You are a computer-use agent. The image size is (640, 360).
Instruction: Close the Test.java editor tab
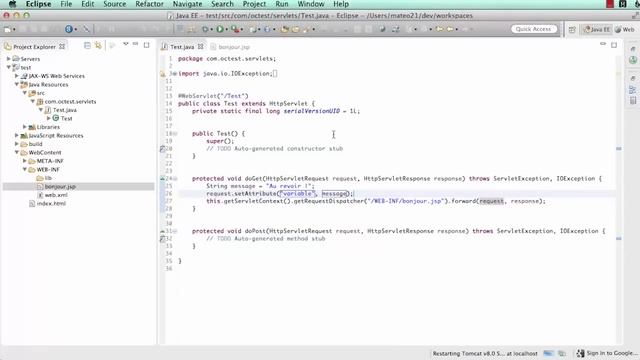pyautogui.click(x=200, y=47)
